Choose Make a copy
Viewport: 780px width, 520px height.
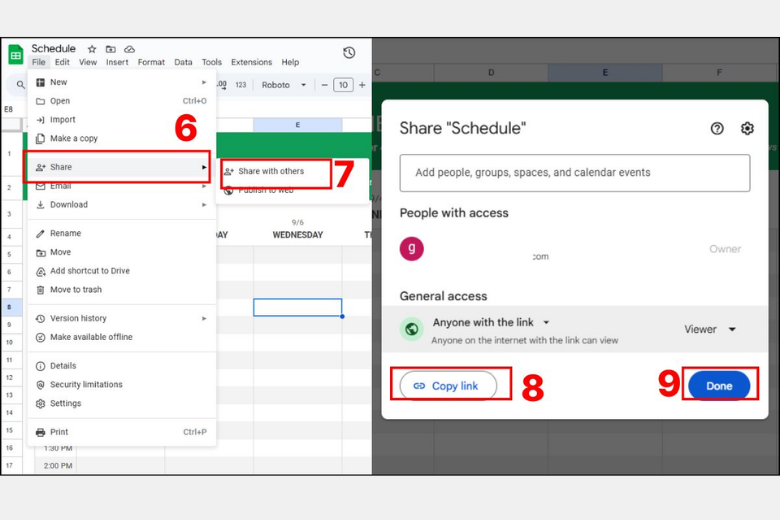pyautogui.click(x=121, y=139)
